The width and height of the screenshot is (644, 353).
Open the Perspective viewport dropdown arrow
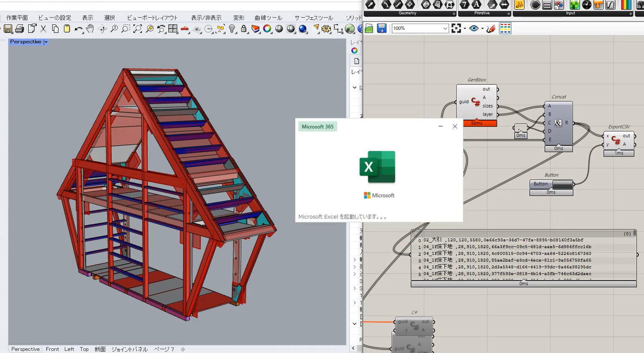[x=46, y=42]
